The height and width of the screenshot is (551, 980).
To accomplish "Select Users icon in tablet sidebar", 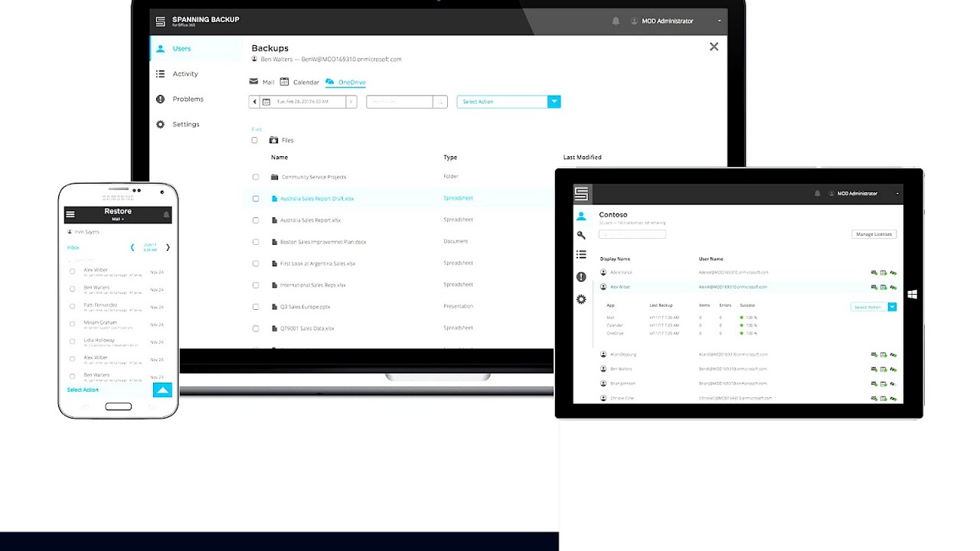I will 581,217.
